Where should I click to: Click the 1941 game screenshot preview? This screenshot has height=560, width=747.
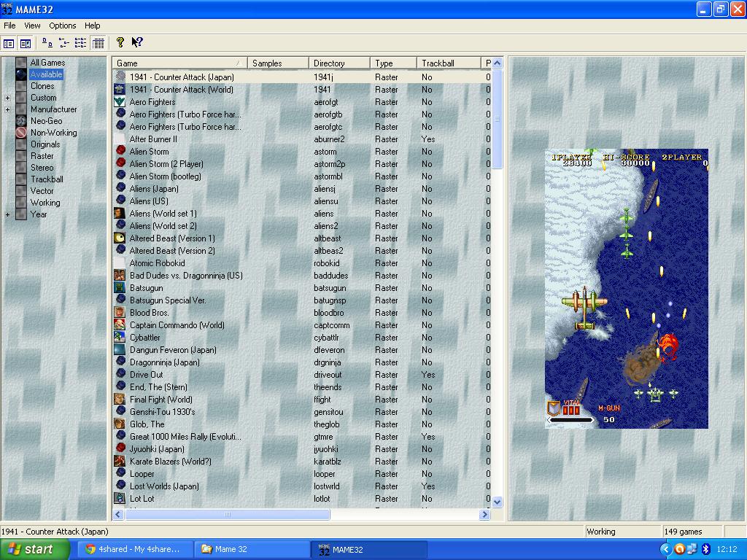pos(627,289)
